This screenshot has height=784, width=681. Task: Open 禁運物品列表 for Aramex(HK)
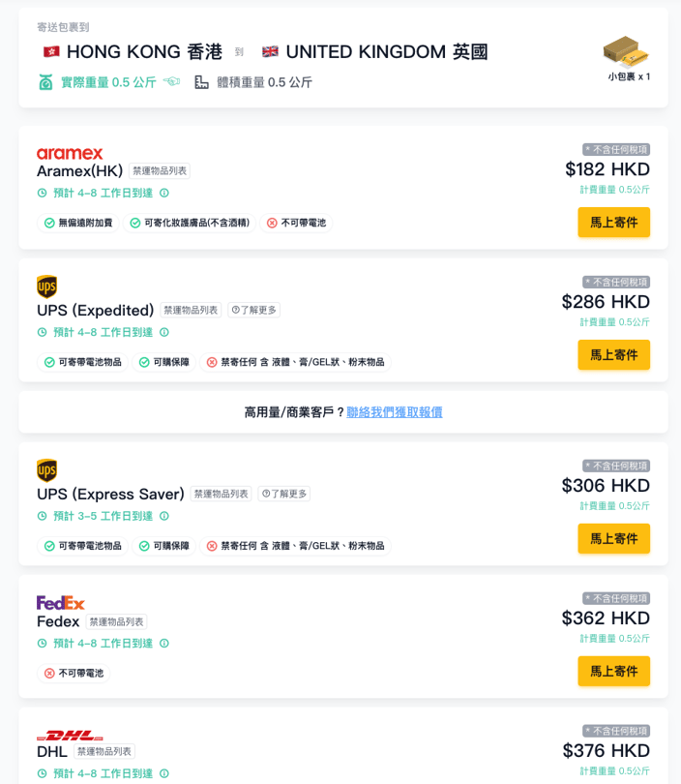[160, 171]
